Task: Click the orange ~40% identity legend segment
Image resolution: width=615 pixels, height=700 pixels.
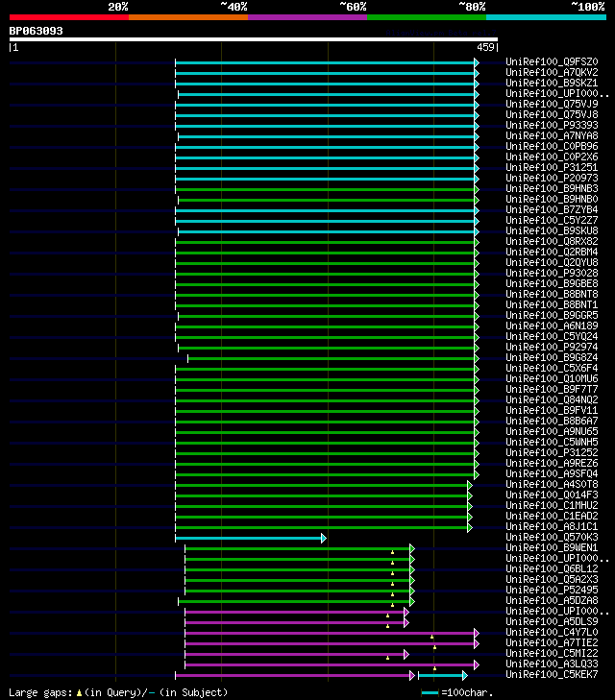Action: click(188, 17)
